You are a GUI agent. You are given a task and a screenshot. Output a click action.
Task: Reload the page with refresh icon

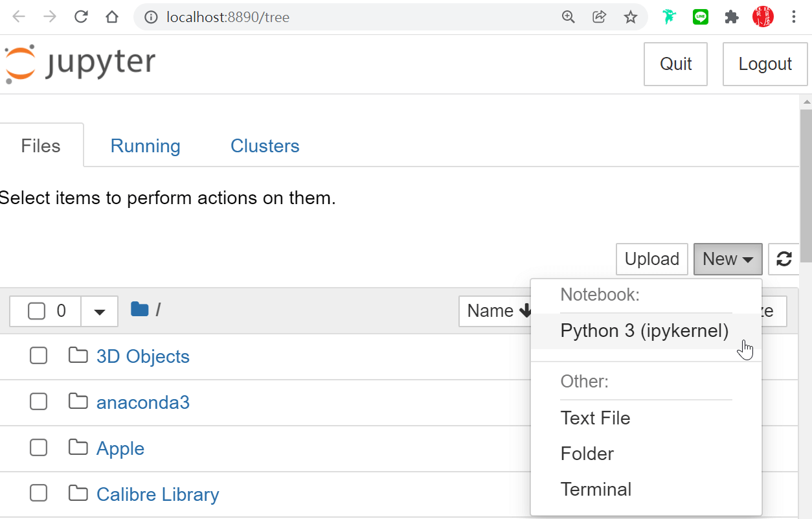tap(81, 17)
